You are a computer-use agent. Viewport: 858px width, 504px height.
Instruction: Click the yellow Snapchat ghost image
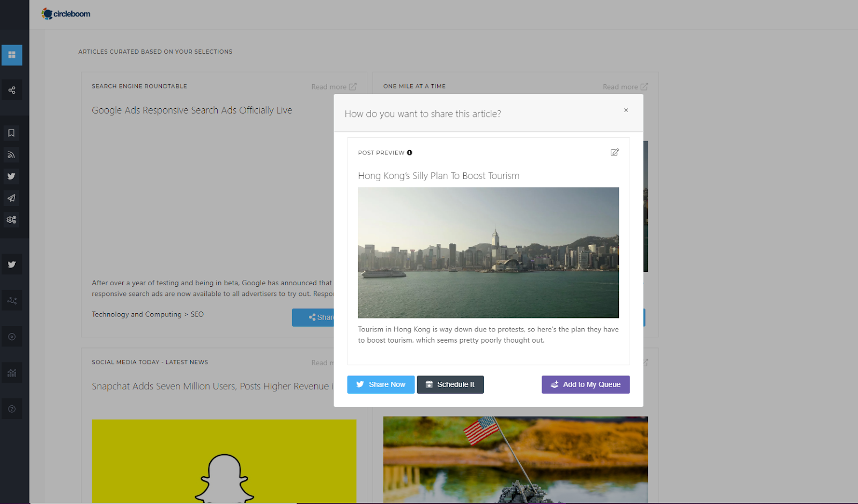224,461
